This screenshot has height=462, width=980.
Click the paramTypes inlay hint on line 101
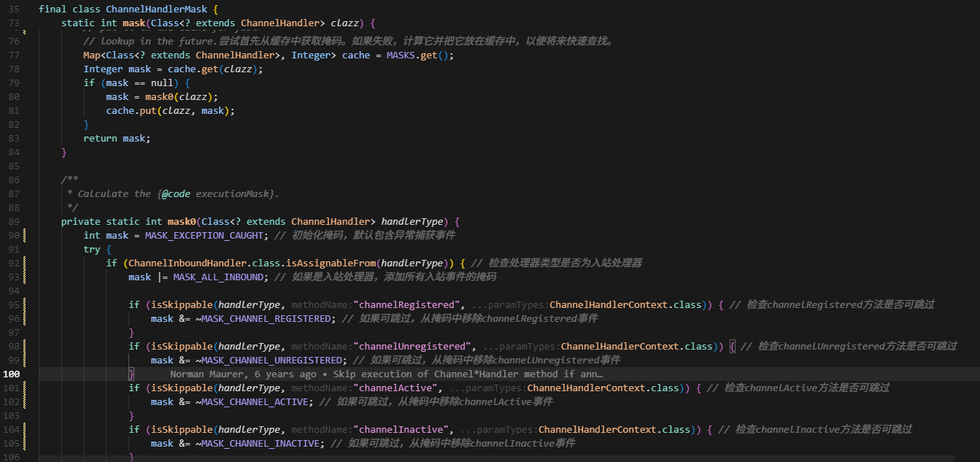(x=487, y=388)
